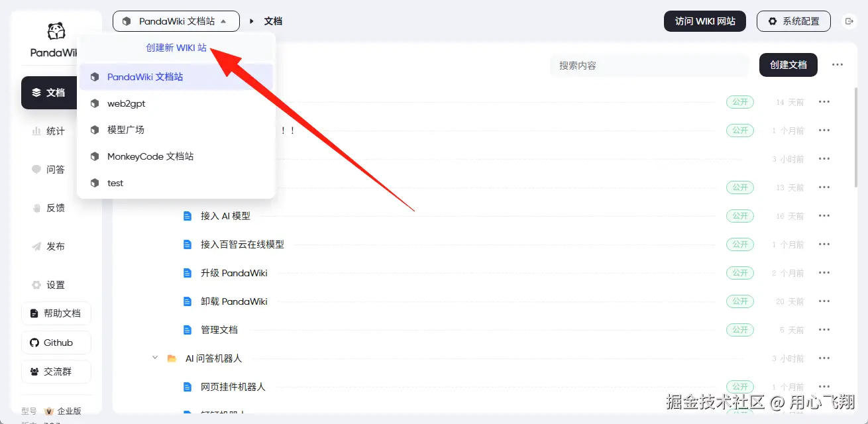Click the AI 问答机器人 folder icon
The width and height of the screenshot is (868, 424).
coord(172,358)
